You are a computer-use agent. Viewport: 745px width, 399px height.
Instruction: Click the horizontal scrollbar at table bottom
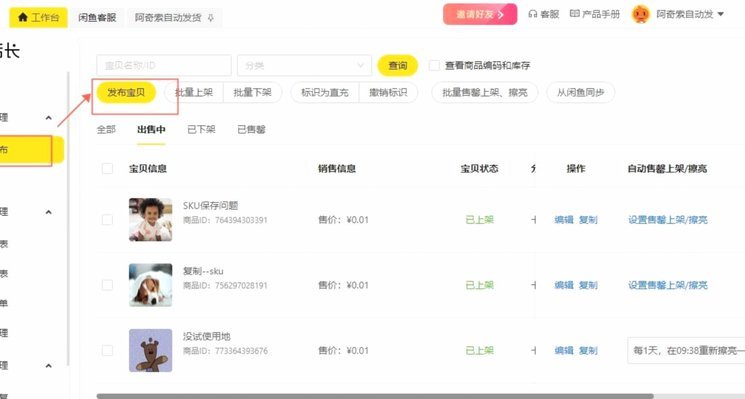(x=375, y=396)
